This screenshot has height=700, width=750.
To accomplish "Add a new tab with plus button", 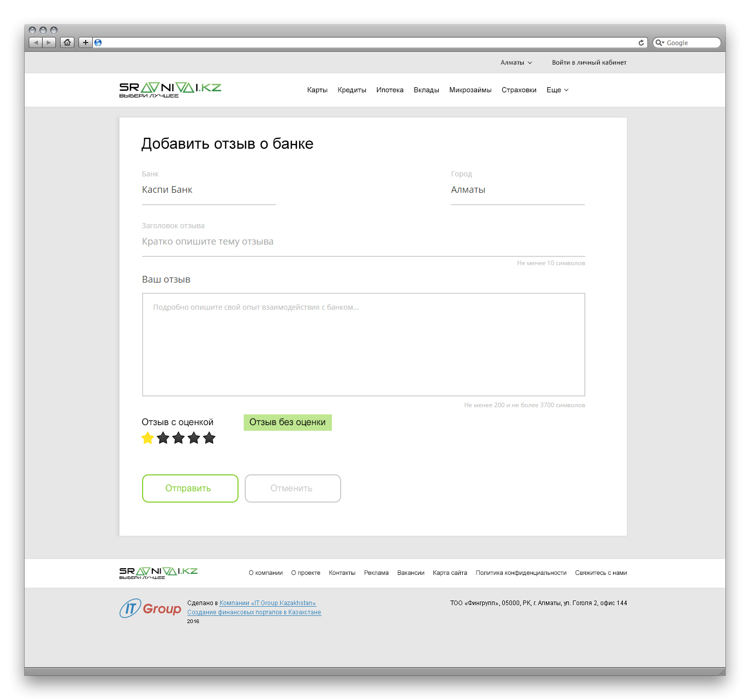I will point(86,43).
